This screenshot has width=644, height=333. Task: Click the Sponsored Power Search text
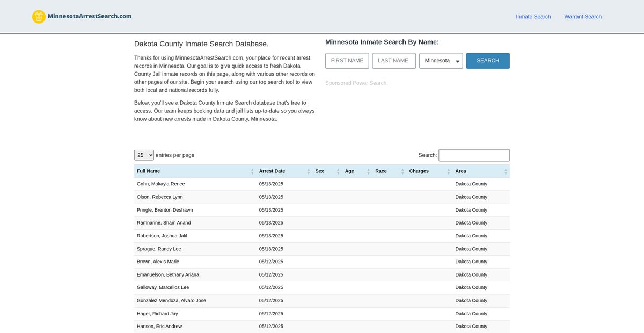(x=356, y=83)
